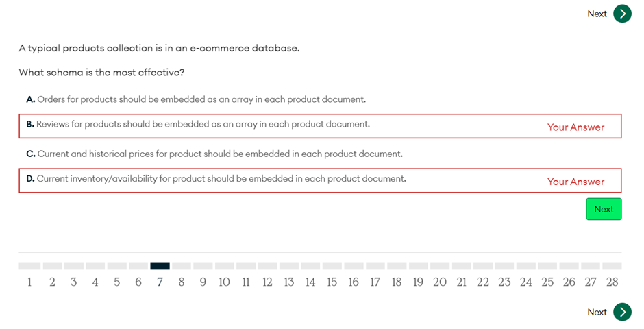Click the top Next text link
644x329 pixels.
[597, 14]
